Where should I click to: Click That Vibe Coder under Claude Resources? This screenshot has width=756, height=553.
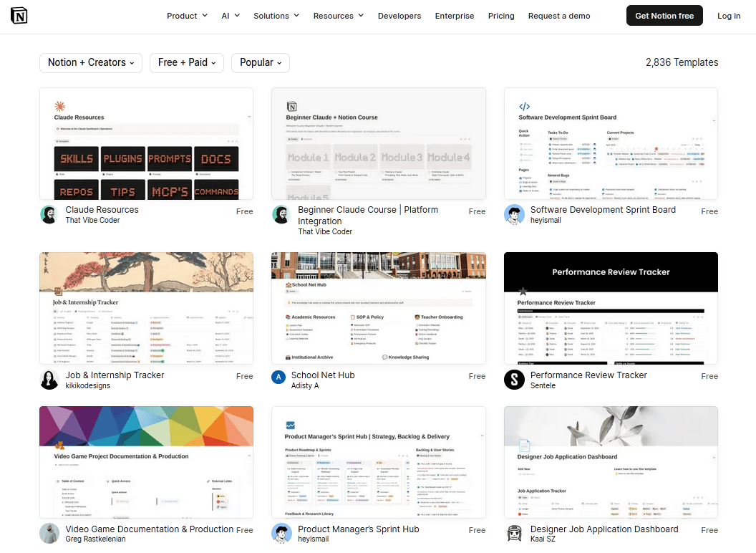92,220
